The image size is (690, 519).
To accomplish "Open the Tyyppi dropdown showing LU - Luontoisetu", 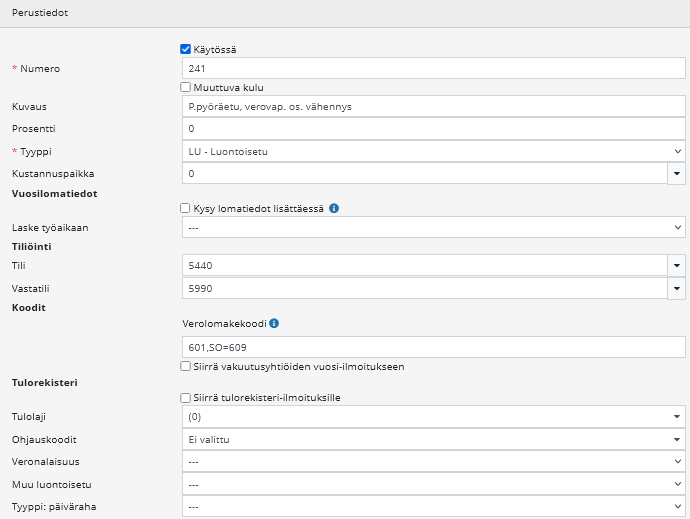I will tap(433, 151).
